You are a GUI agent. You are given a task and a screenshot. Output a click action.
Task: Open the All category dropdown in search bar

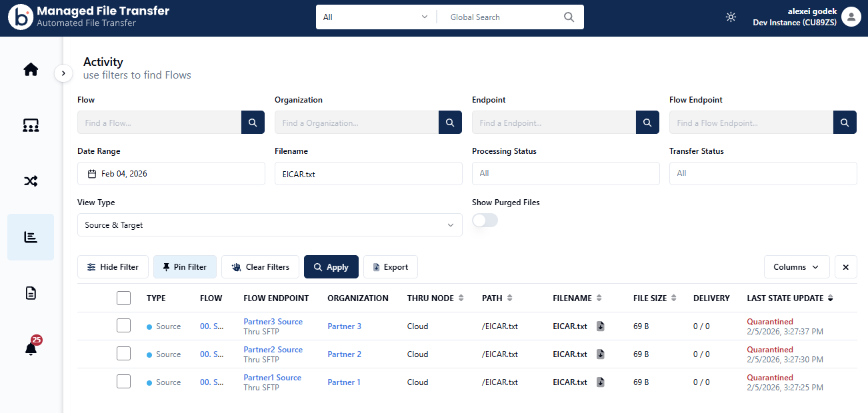(375, 17)
